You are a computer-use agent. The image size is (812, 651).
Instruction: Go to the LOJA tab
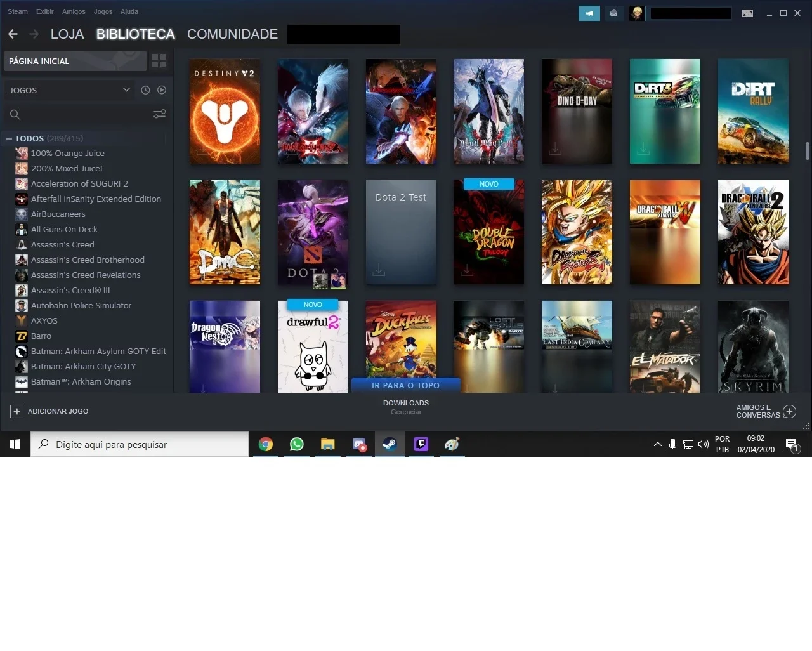pos(67,34)
